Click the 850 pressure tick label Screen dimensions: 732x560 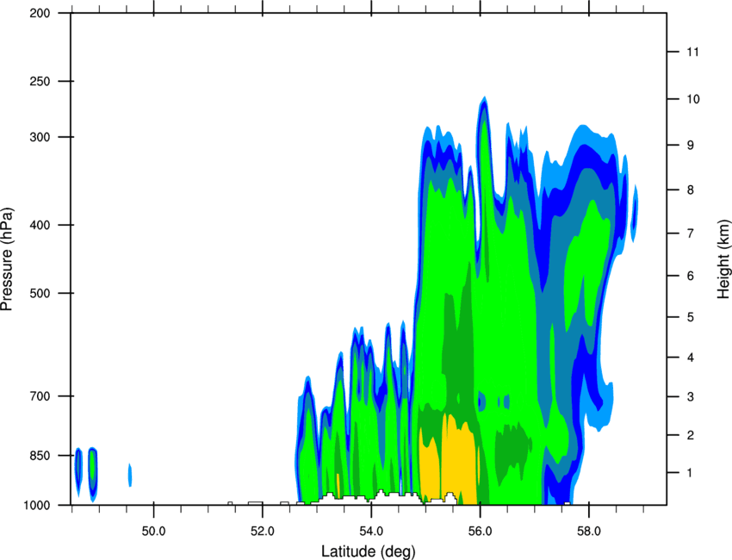pyautogui.click(x=40, y=456)
